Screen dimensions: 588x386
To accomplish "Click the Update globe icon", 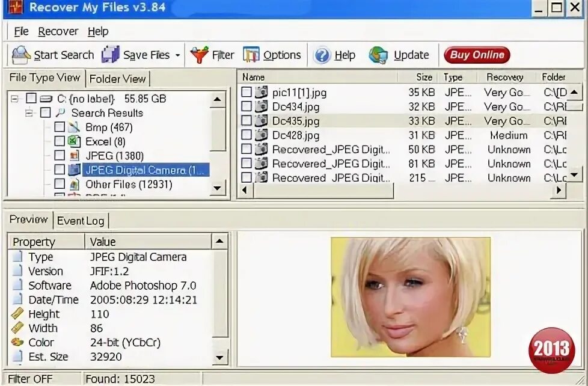I will point(378,55).
